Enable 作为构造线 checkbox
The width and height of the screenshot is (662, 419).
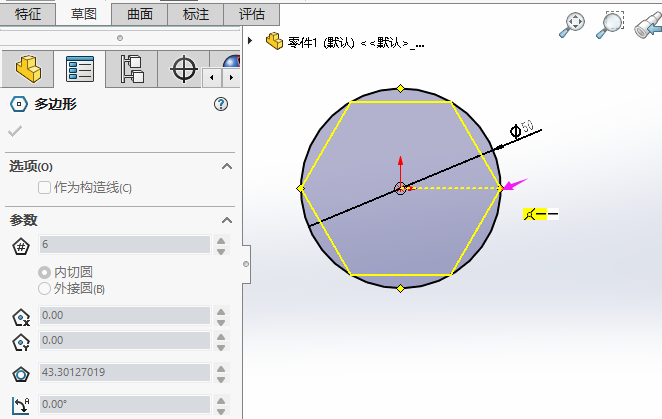(44, 188)
